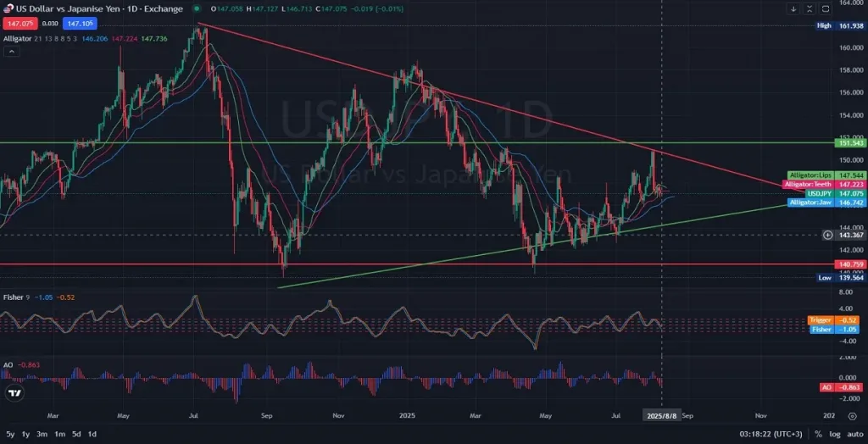Click the green 151.543 horizontal line label
This screenshot has width=868, height=444.
851,143
